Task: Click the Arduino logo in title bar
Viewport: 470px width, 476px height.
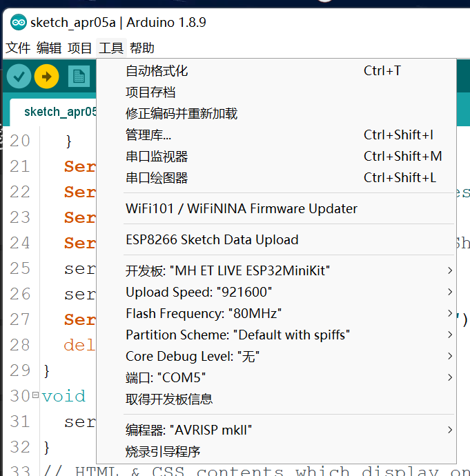Action: tap(19, 22)
